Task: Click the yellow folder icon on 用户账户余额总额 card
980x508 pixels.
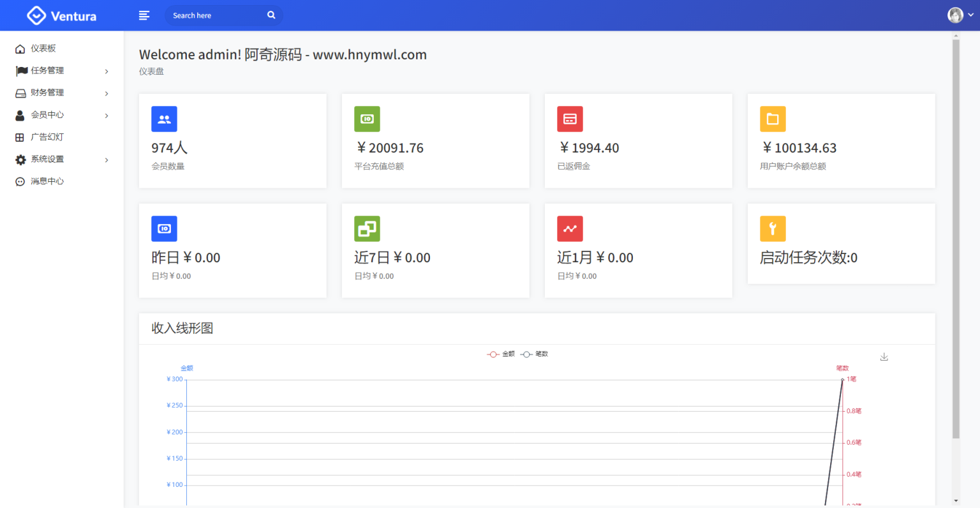Action: 773,119
